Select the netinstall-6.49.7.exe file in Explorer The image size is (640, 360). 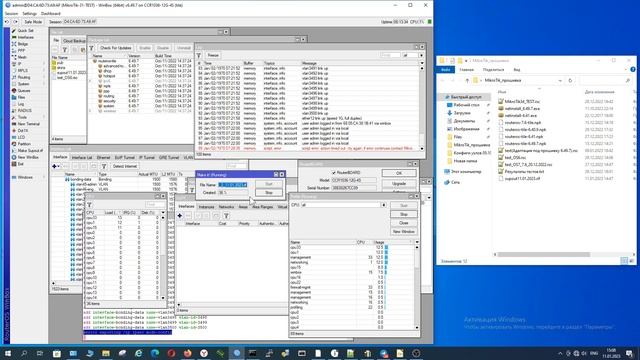click(x=522, y=109)
